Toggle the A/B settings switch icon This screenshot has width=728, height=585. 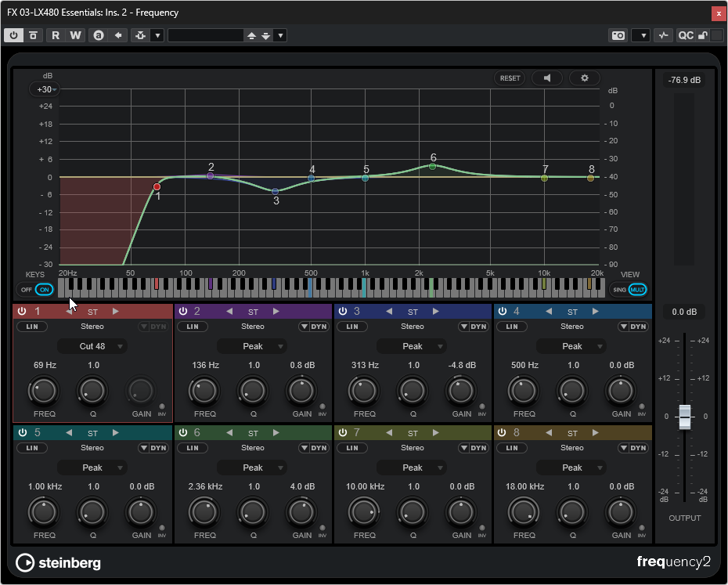[99, 35]
